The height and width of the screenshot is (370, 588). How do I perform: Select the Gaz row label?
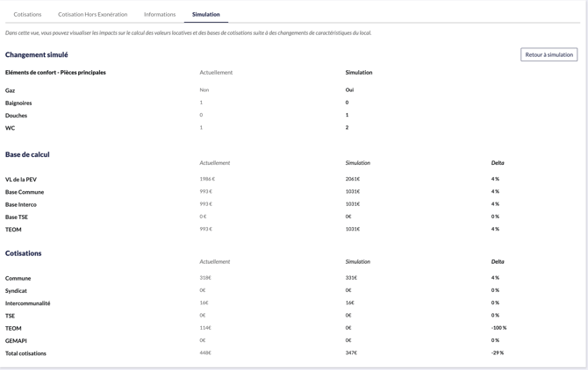(10, 90)
